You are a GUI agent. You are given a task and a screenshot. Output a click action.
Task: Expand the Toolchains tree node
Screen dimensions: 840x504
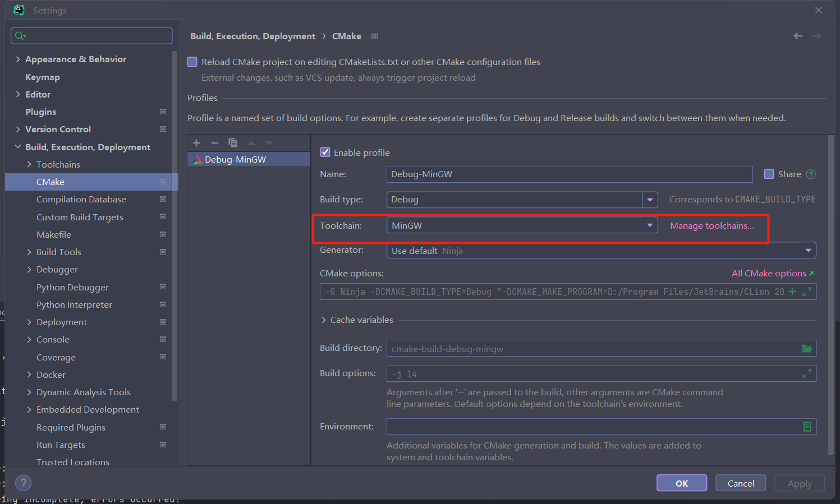click(x=29, y=164)
